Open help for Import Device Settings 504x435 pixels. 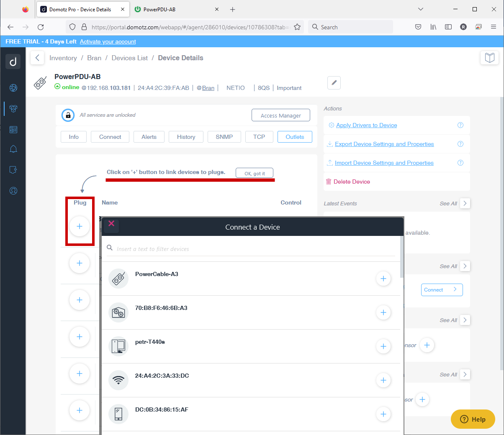coord(460,163)
